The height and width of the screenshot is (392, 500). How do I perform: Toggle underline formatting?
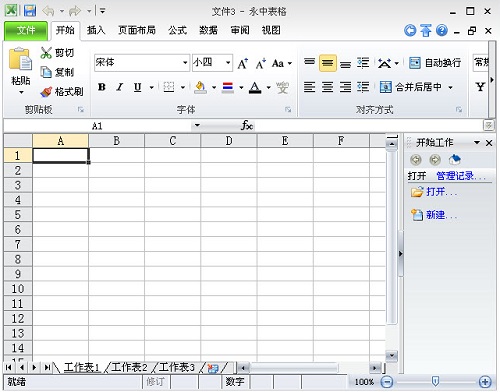[x=137, y=87]
